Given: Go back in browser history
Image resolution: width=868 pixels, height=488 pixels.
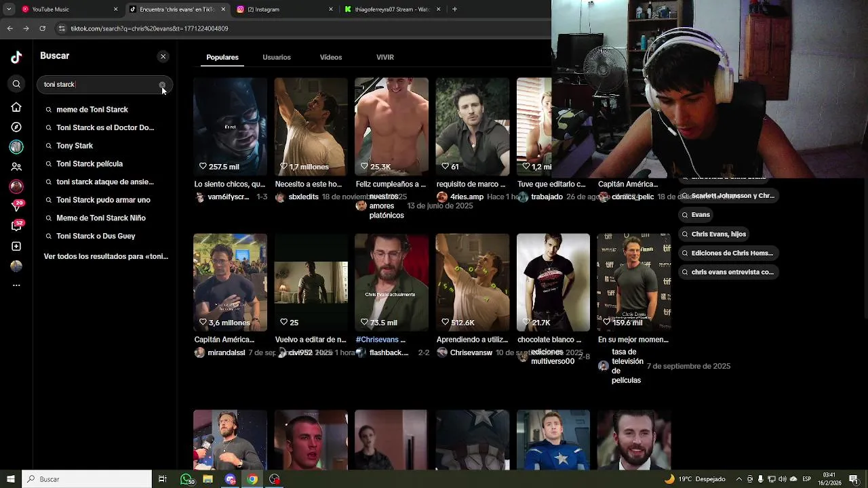Looking at the screenshot, I should click(9, 28).
